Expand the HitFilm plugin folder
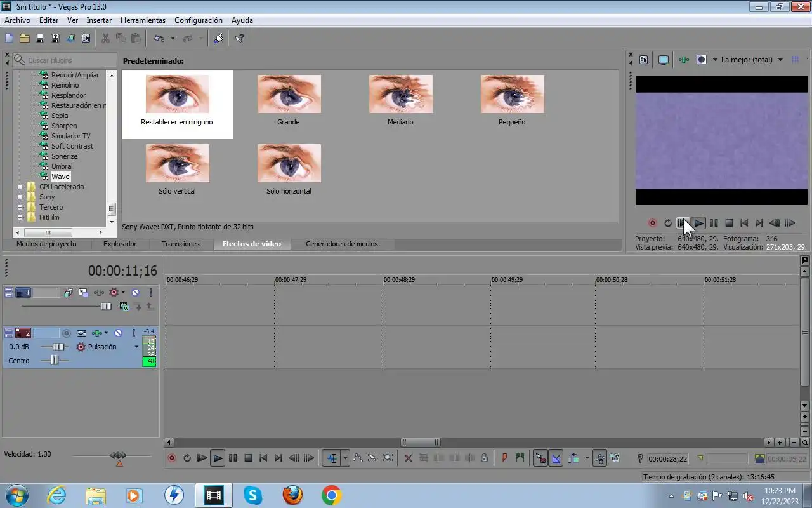 click(x=20, y=217)
